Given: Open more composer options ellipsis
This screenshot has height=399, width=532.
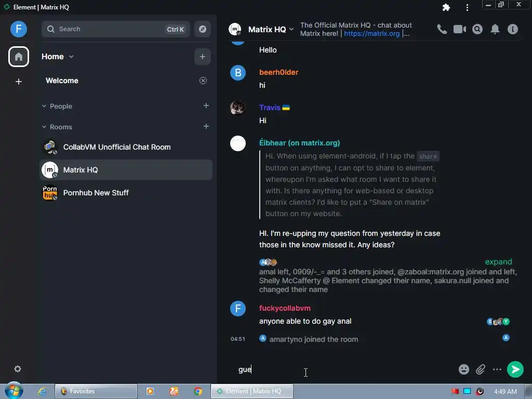Looking at the screenshot, I should [x=497, y=369].
